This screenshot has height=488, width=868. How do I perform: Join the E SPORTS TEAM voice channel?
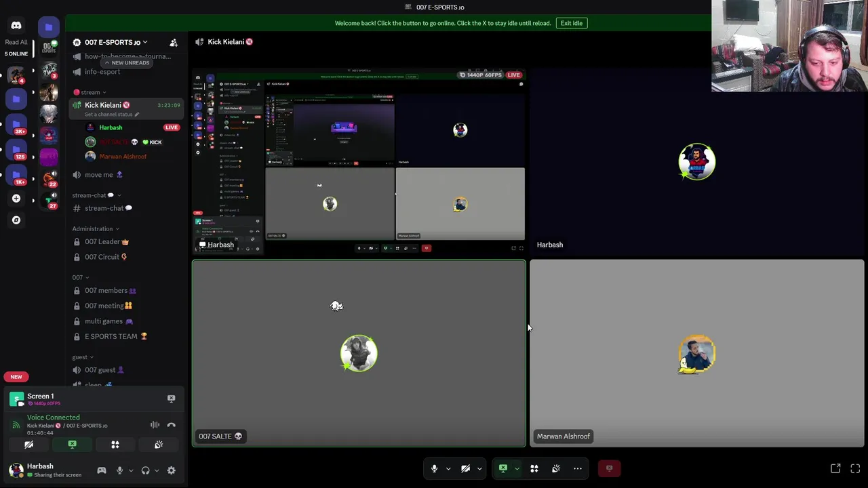coord(126,336)
